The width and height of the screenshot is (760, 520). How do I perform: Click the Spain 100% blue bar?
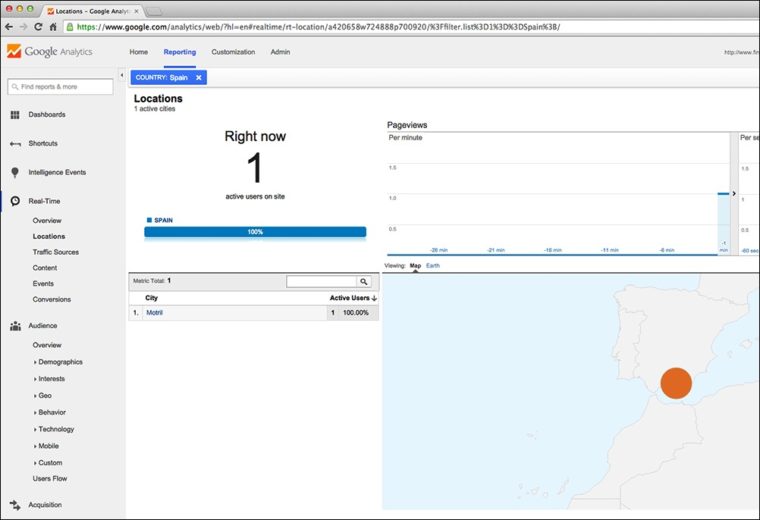coord(255,232)
